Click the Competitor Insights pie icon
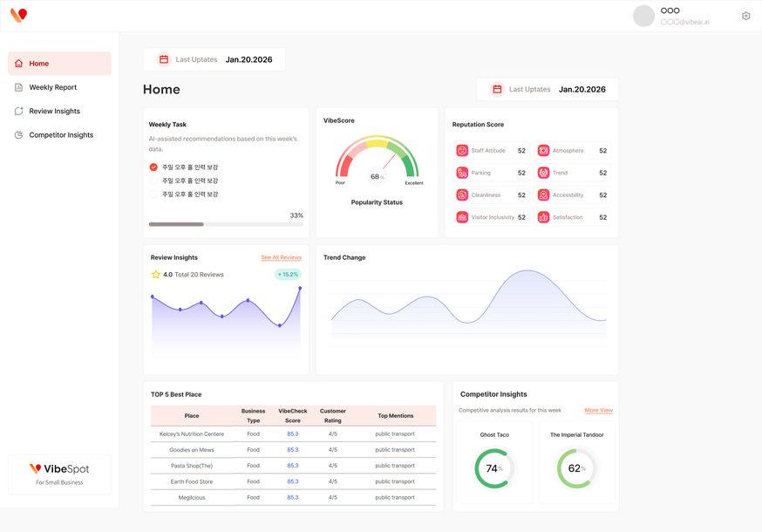Viewport: 762px width, 532px height. click(19, 135)
